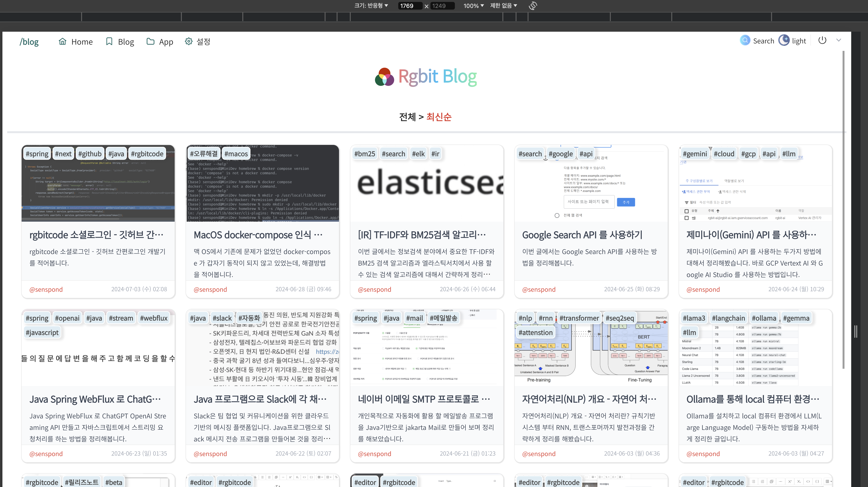Screen dimensions: 868x487
Task: Click the #javascript tag
Action: coord(42,332)
